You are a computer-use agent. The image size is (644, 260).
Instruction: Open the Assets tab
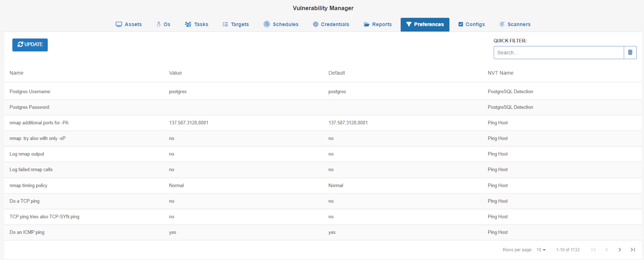[x=129, y=25]
